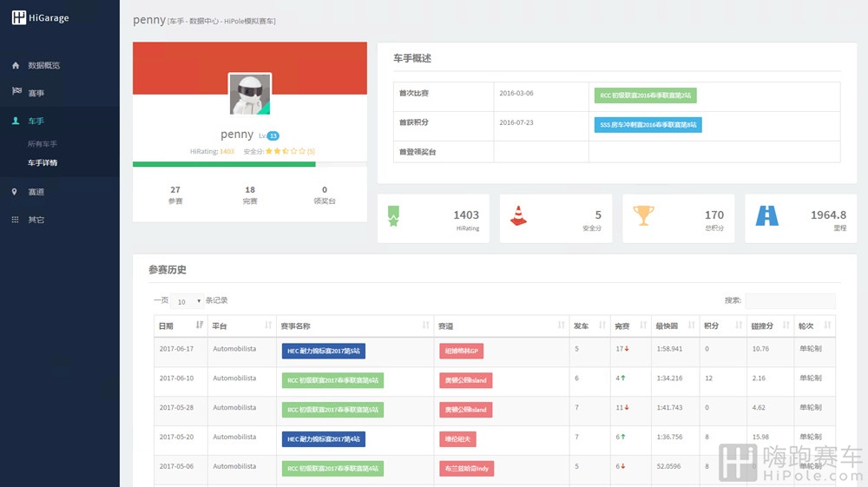868x487 pixels.
Task: Click the map pin icon for 赛道
Action: 15,192
